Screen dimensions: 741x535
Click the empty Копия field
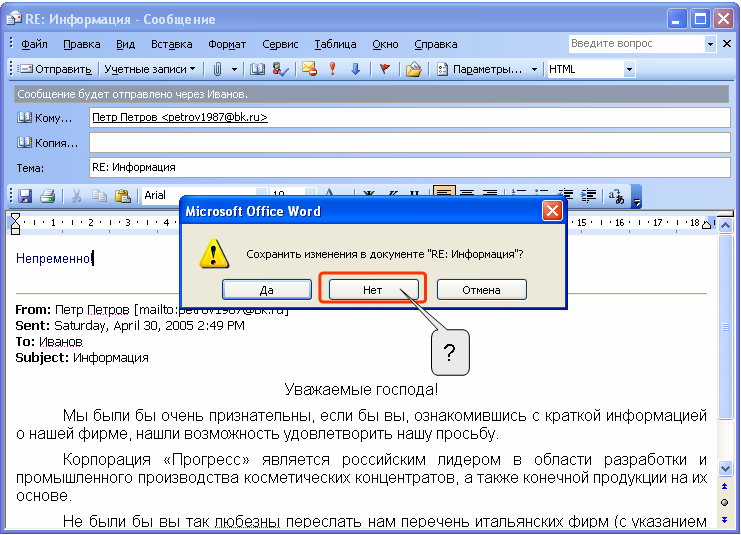coord(410,142)
